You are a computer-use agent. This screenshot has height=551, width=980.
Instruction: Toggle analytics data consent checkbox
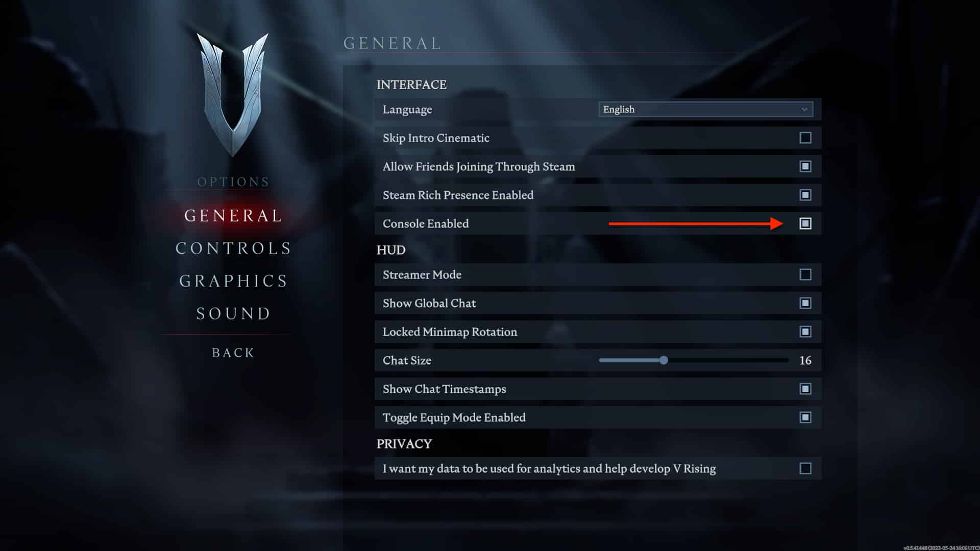805,468
